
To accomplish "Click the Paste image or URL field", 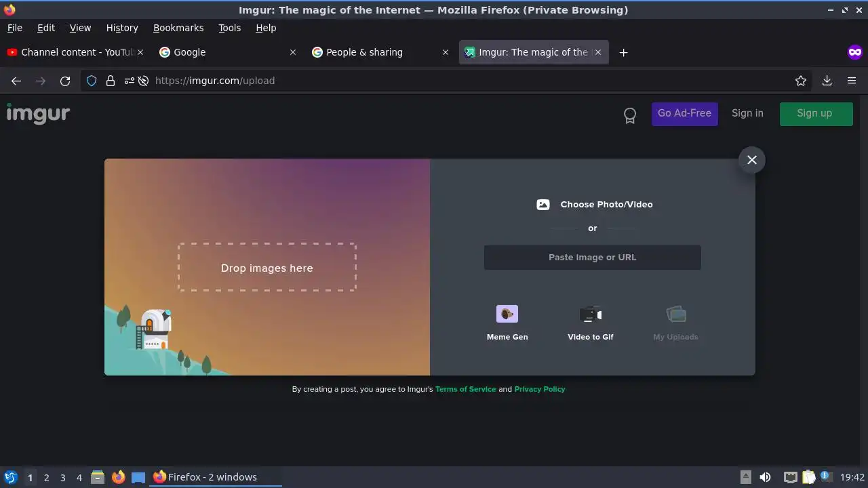I will click(x=593, y=258).
